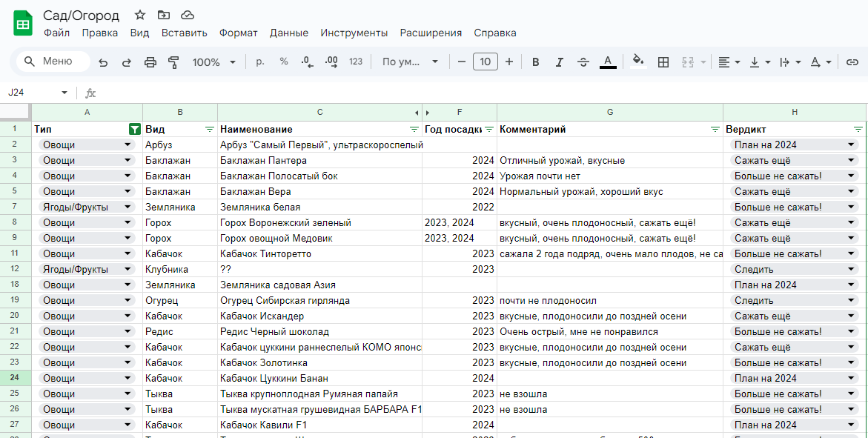Decrease decimal places
The image size is (868, 438).
click(307, 62)
